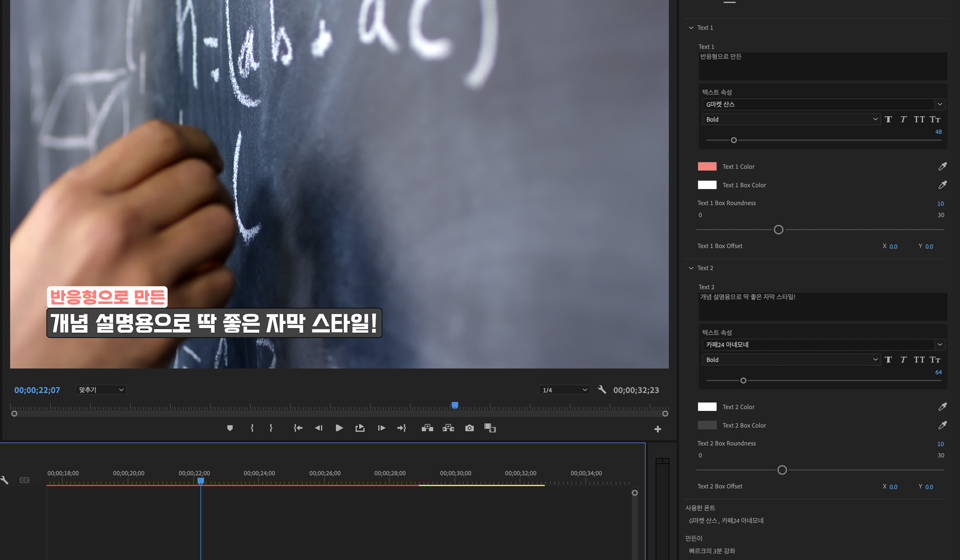The width and height of the screenshot is (960, 560).
Task: Collapse the Text 2 section
Action: 691,268
